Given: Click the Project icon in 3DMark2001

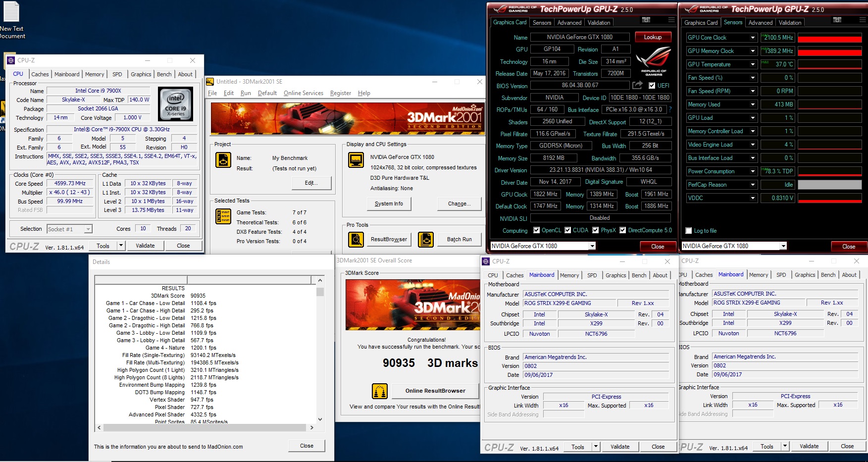Looking at the screenshot, I should point(223,160).
